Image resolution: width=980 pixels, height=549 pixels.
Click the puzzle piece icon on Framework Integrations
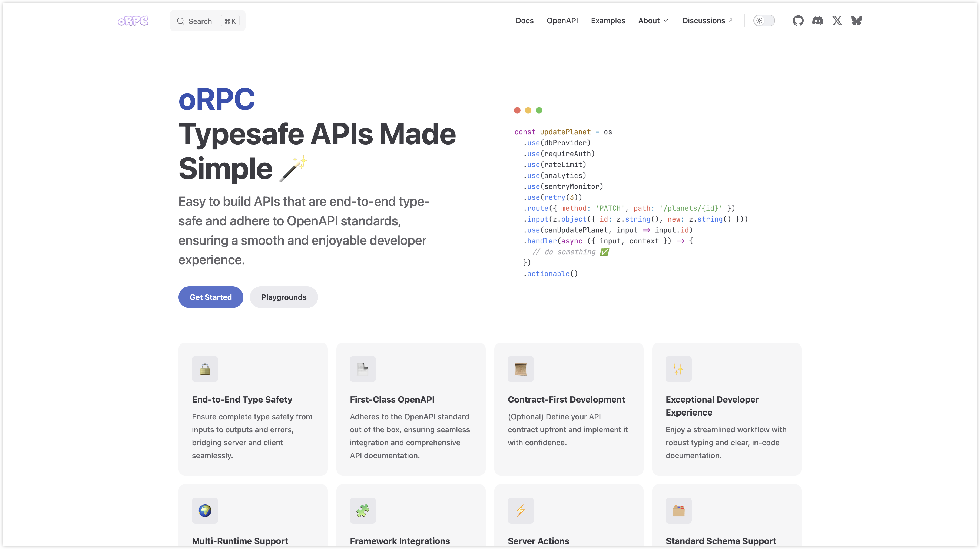(x=363, y=510)
